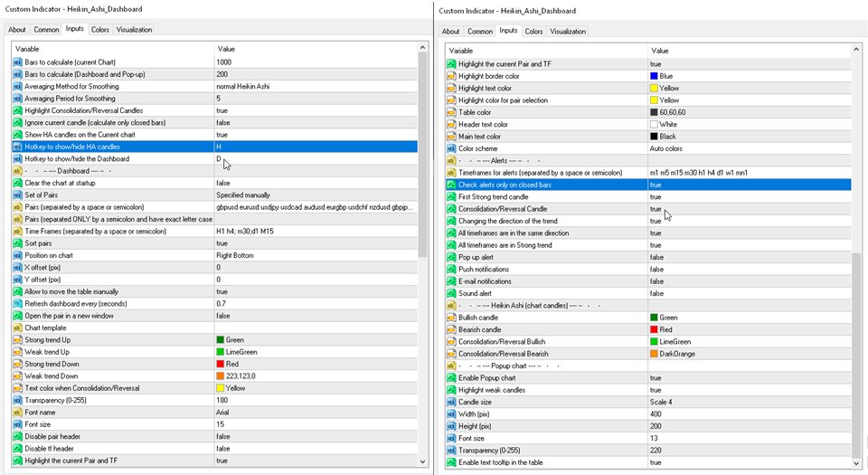Click the icon next to Font name row
Image resolution: width=868 pixels, height=475 pixels.
18,412
